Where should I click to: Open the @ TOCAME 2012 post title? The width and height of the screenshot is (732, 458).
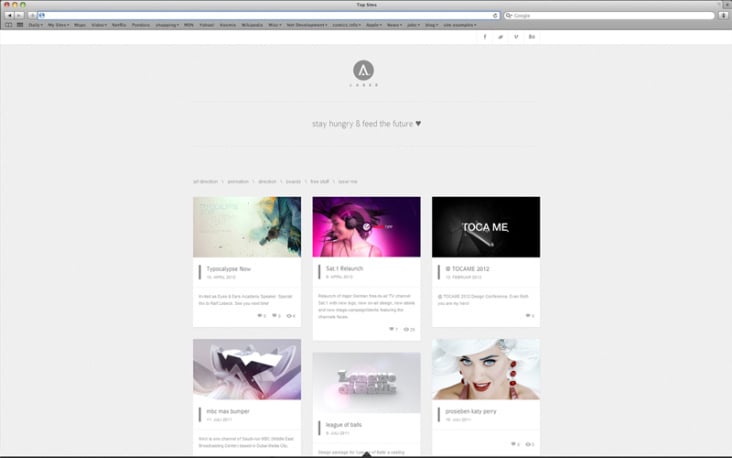point(467,269)
